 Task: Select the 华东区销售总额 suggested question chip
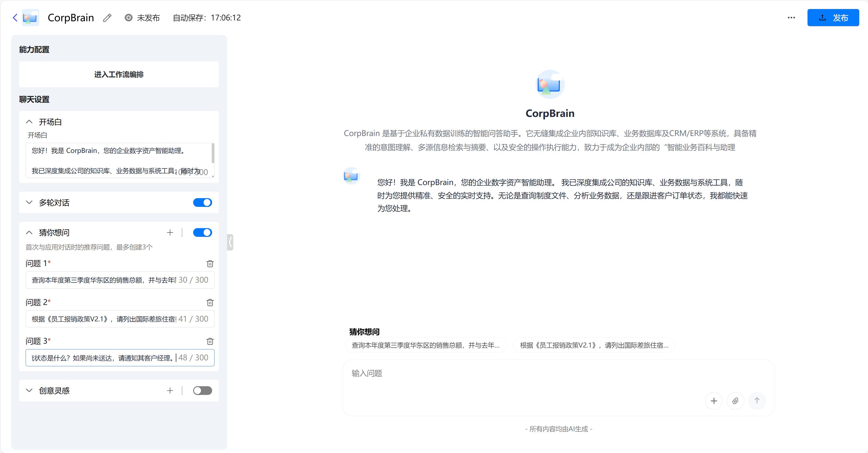coord(425,345)
